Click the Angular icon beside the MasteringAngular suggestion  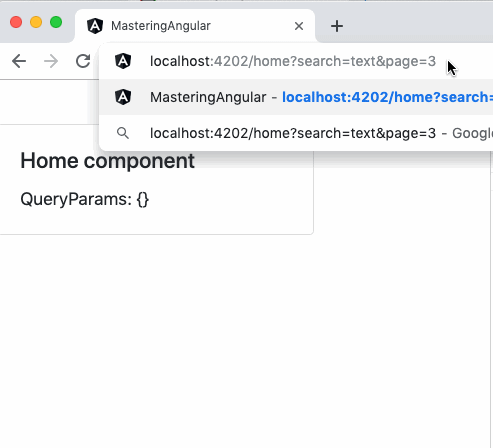pyautogui.click(x=123, y=97)
